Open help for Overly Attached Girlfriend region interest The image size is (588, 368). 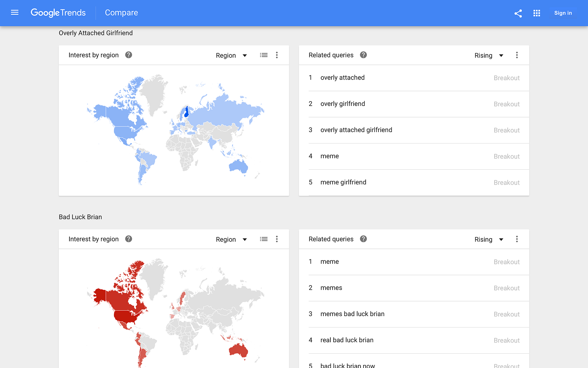(x=129, y=55)
